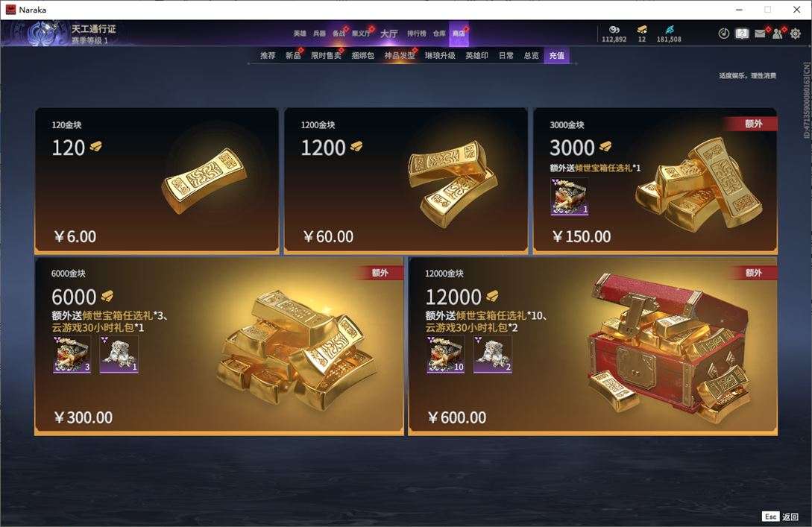
Task: Click the help book icon
Action: [742, 34]
